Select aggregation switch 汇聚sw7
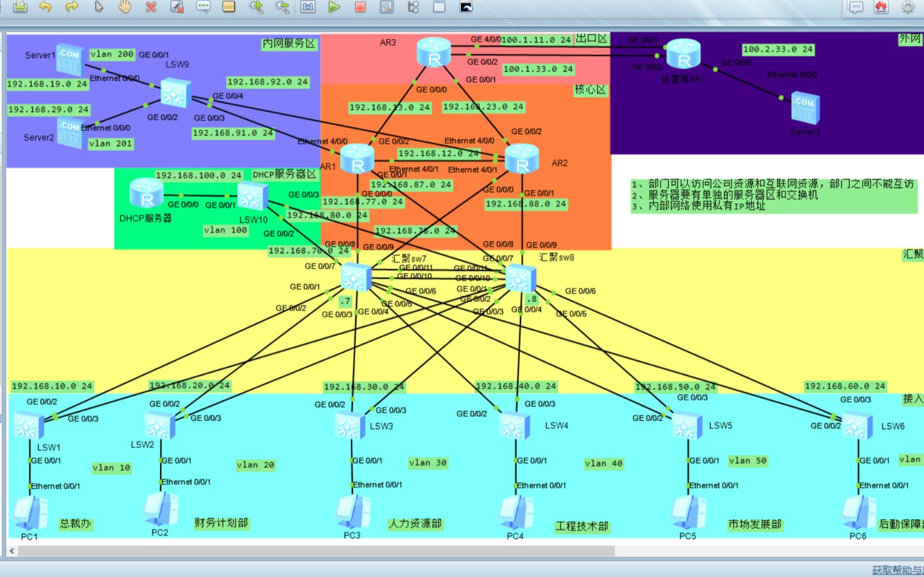This screenshot has height=577, width=924. [x=356, y=278]
